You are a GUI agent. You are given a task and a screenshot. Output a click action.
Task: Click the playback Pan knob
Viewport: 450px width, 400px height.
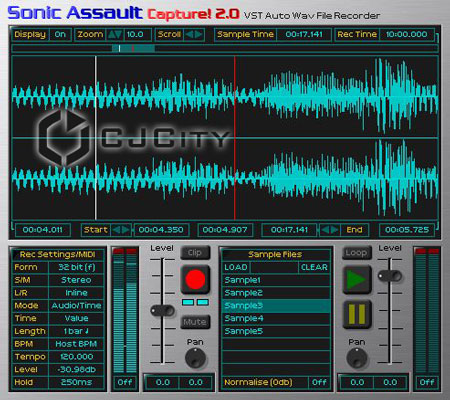[x=357, y=358]
